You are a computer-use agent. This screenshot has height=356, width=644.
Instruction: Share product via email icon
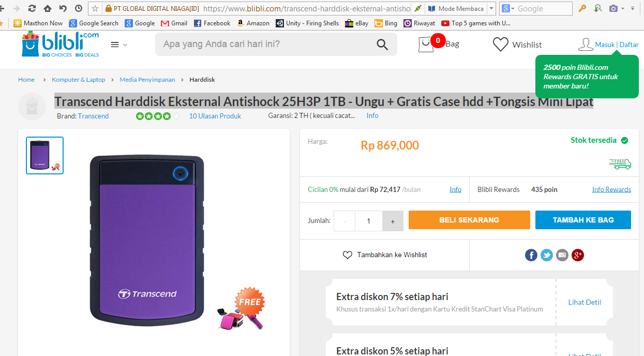[562, 255]
